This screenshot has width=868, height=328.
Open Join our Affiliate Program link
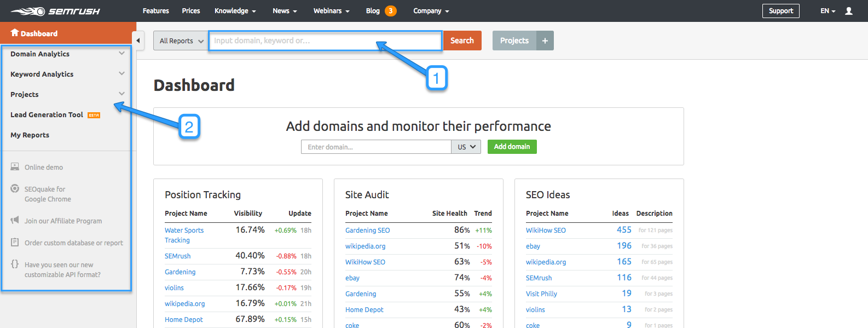[63, 221]
